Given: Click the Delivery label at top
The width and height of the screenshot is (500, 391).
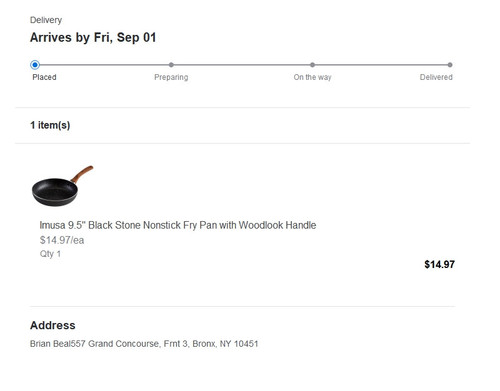Looking at the screenshot, I should pos(46,20).
